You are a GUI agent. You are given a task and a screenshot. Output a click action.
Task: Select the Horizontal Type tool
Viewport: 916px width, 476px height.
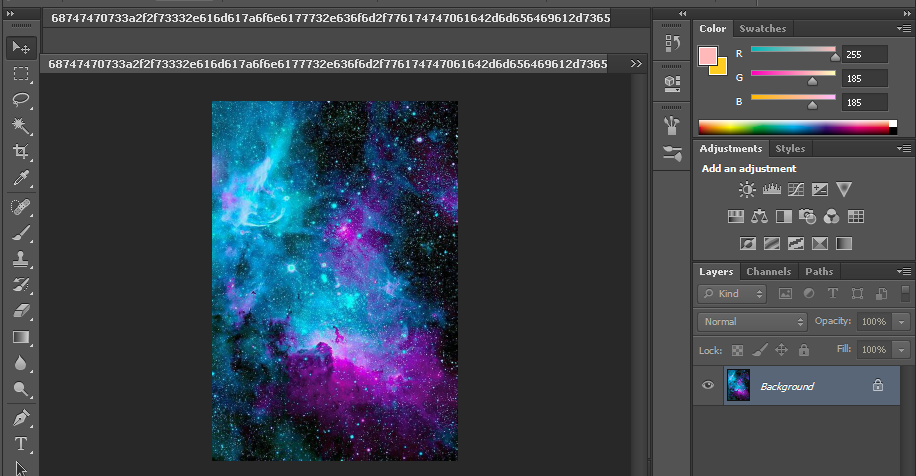click(20, 443)
